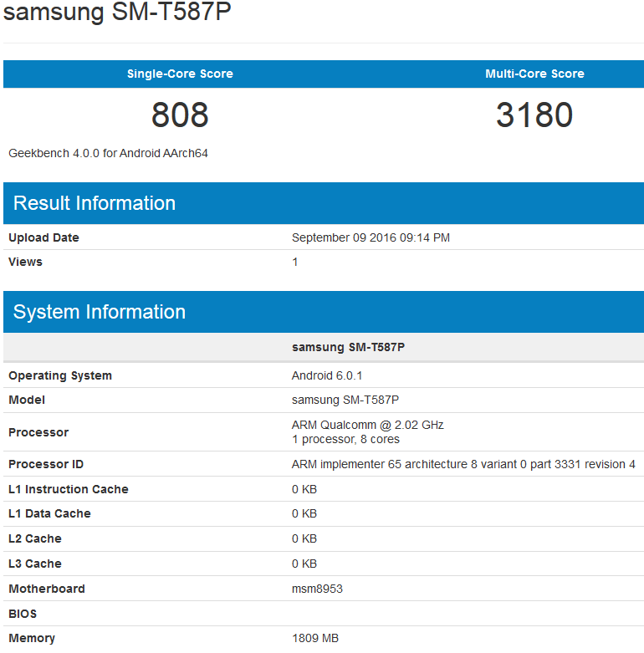Click the Processor row label

(x=38, y=432)
